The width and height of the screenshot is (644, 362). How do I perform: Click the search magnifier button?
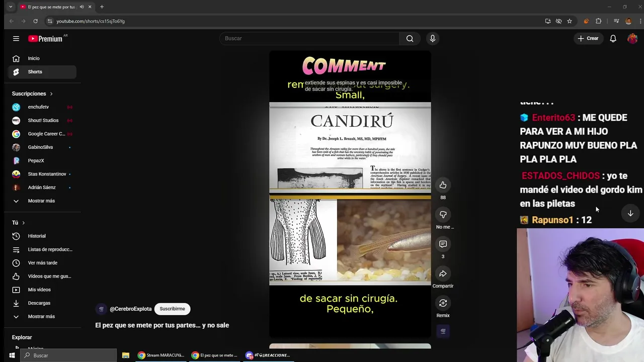click(410, 39)
